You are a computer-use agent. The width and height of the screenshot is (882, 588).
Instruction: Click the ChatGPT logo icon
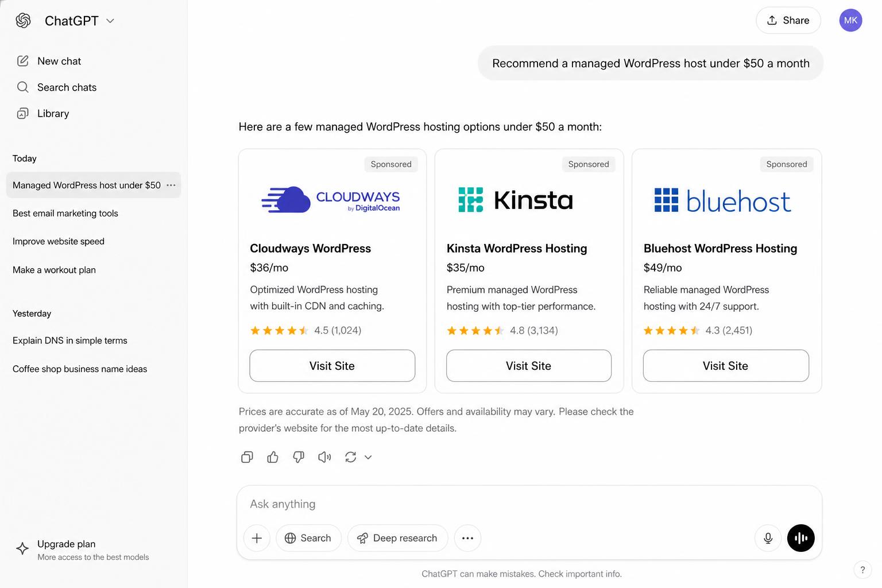[23, 21]
